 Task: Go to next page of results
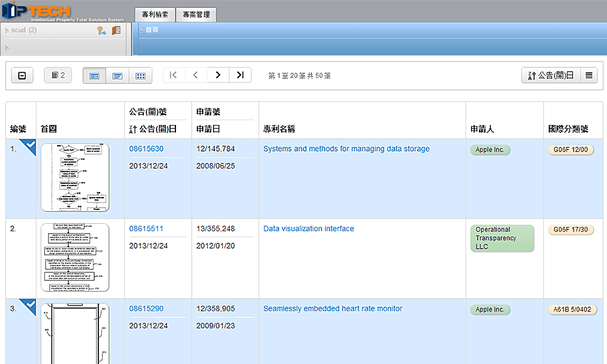218,75
